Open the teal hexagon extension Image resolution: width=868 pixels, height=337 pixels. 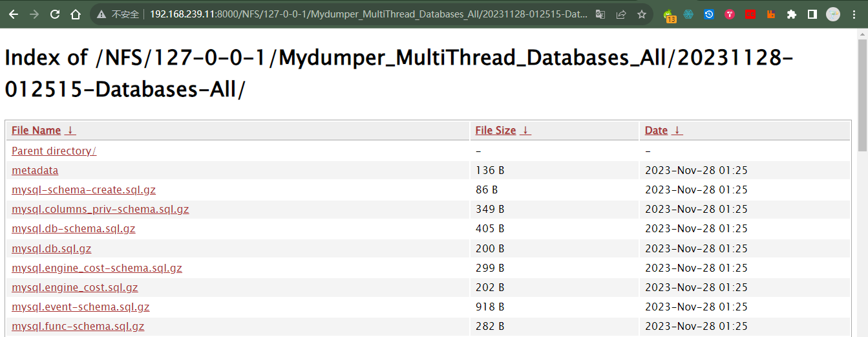(x=688, y=14)
